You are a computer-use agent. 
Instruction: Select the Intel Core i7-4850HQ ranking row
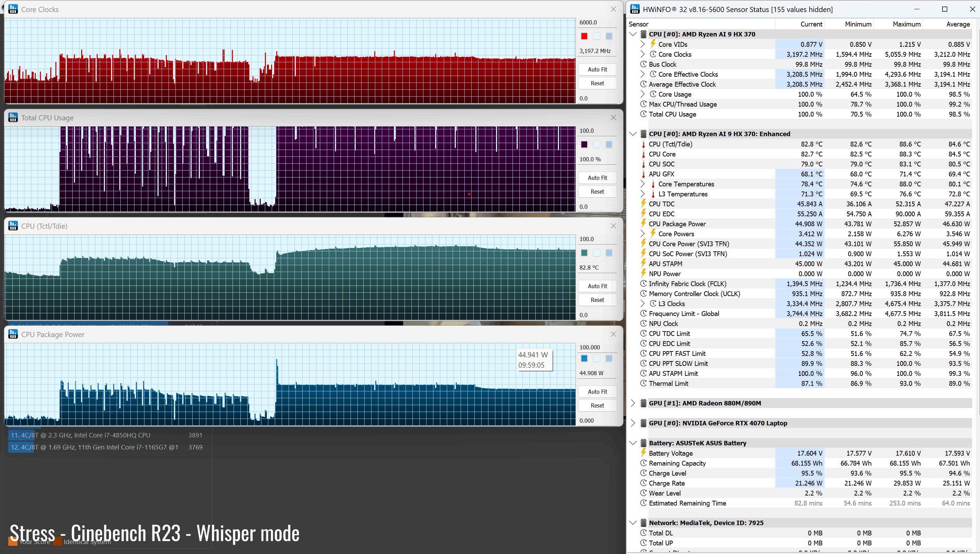coord(107,435)
